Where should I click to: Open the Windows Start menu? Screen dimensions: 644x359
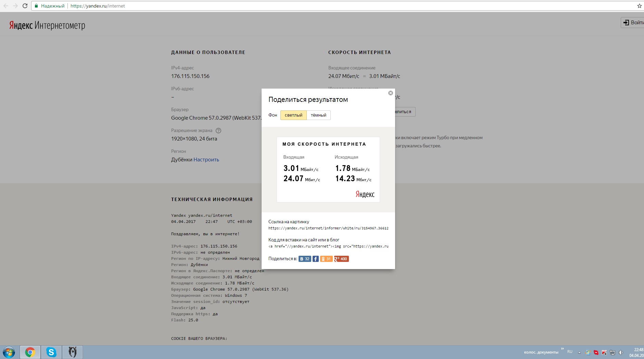click(9, 352)
